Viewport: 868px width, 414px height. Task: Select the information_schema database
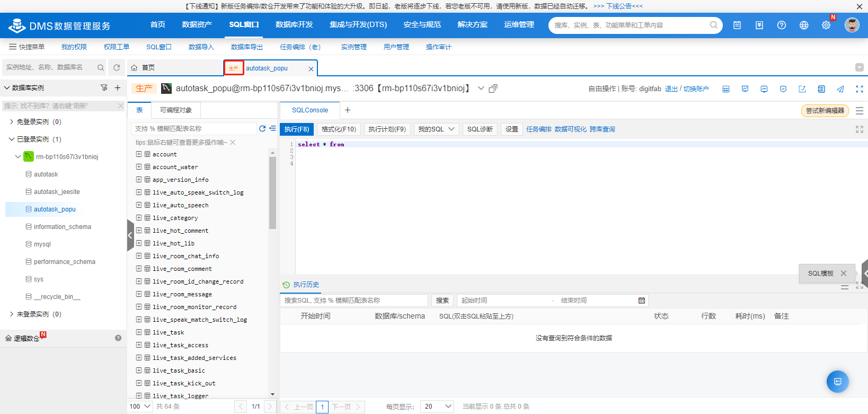[63, 227]
